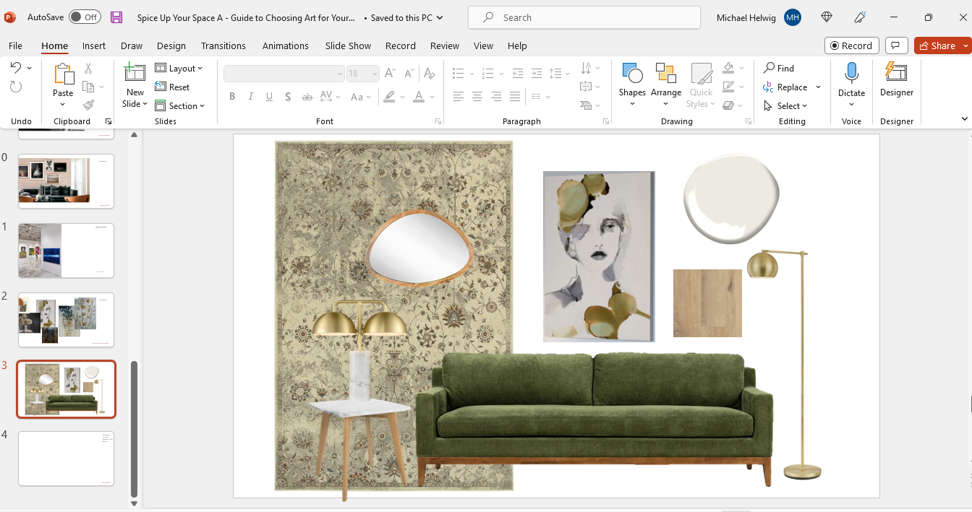Toggle Bold formatting
Screen dimensions: 972x512
[232, 97]
